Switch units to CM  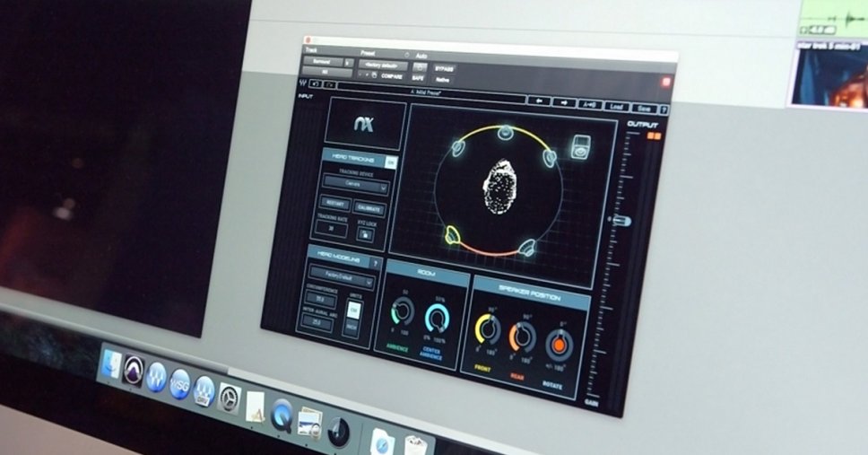click(352, 309)
